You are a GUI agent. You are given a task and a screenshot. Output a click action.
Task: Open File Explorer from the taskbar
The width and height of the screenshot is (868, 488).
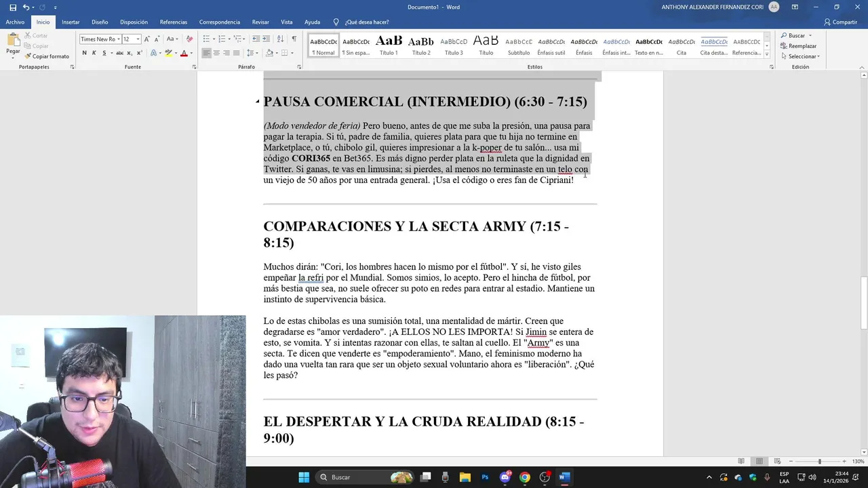465,477
